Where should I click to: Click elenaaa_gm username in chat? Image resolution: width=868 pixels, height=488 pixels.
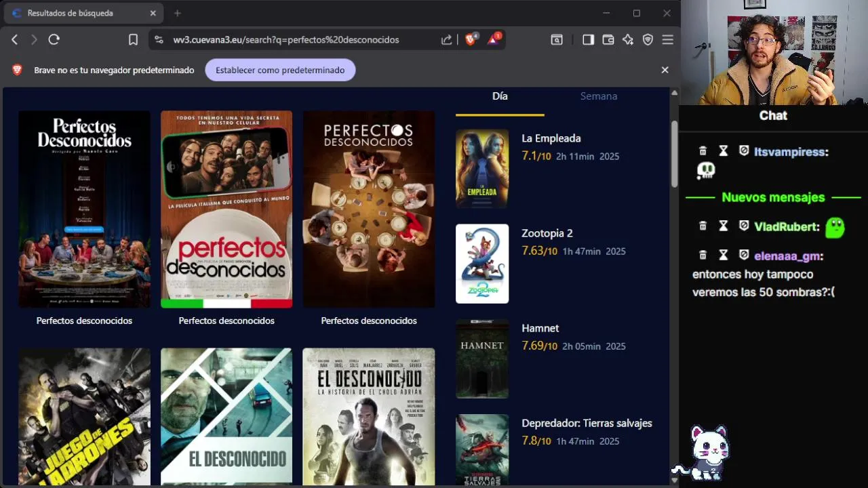click(x=789, y=256)
